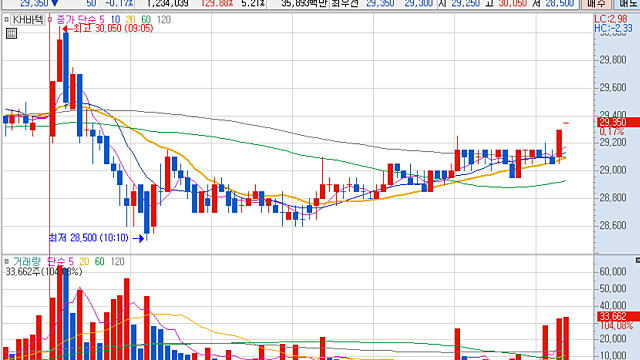Viewport: 640px width, 360px height.
Task: Click the 104.08% label on volume axis
Action: pos(616,326)
